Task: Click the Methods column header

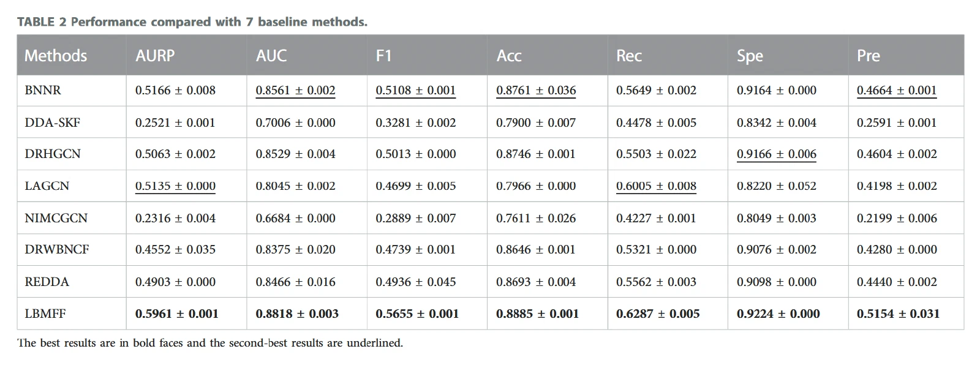Action: 56,56
